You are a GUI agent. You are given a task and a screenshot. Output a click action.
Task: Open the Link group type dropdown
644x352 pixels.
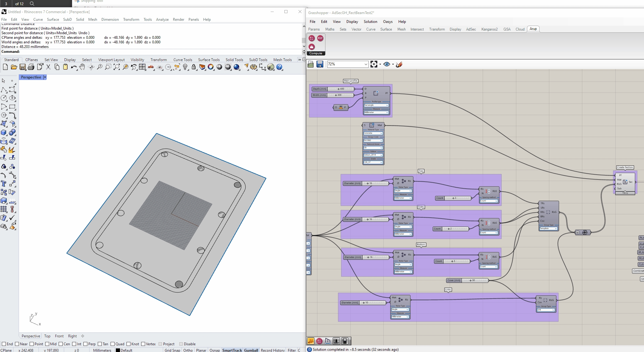click(x=546, y=310)
